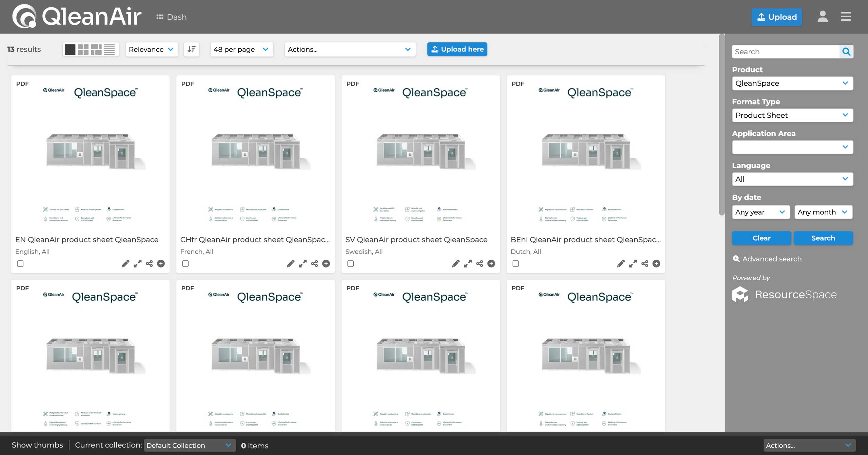Click the Clear filters button
Image resolution: width=868 pixels, height=455 pixels.
(x=762, y=238)
